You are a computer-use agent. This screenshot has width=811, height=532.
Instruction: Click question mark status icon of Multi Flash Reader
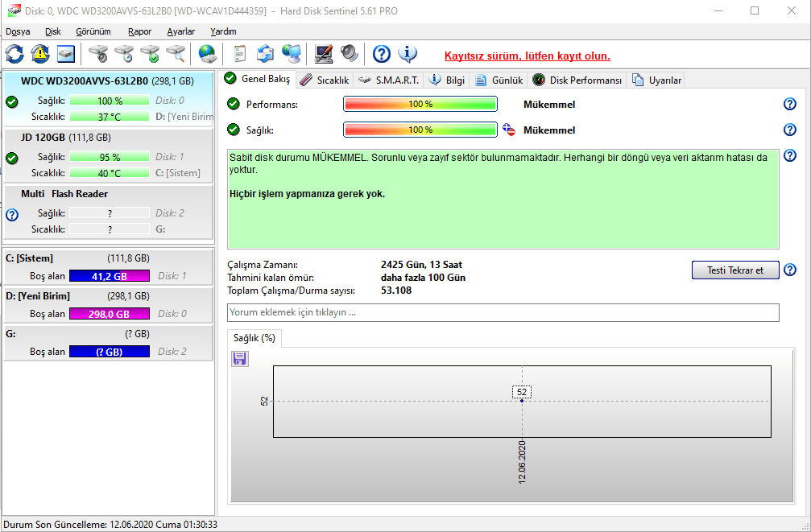[12, 215]
